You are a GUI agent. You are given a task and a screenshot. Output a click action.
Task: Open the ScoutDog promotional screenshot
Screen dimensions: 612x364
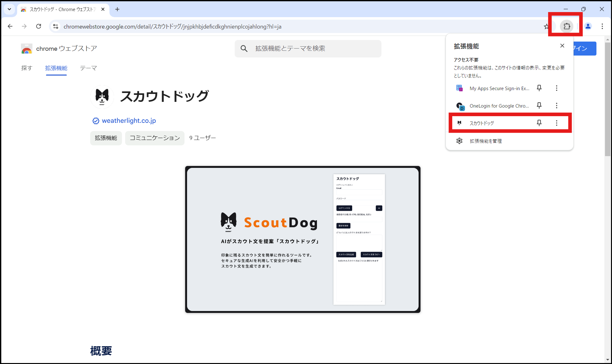(303, 239)
